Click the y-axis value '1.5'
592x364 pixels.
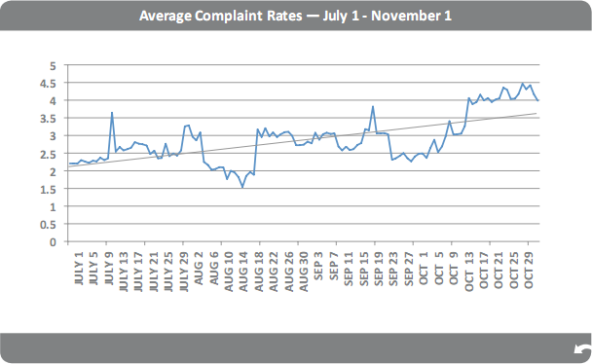48,190
